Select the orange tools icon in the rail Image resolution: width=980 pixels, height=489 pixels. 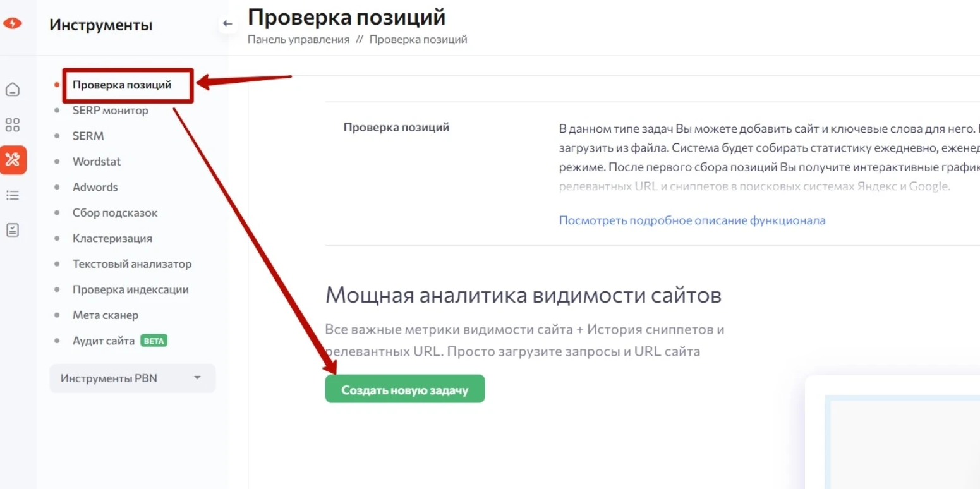[x=13, y=160]
